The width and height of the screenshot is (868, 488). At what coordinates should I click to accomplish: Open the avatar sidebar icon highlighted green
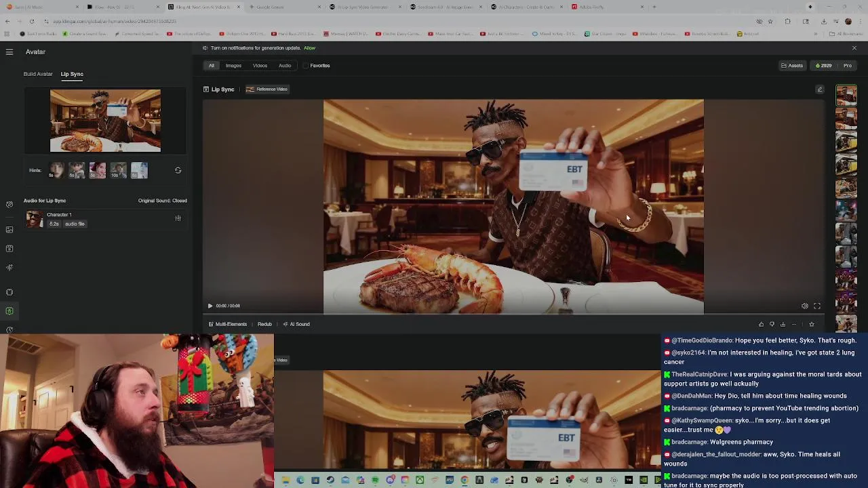pyautogui.click(x=9, y=311)
